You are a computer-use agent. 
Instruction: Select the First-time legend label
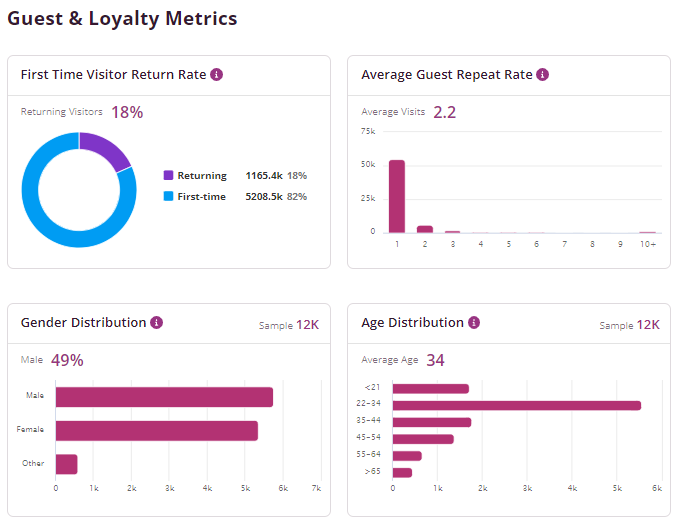point(201,197)
